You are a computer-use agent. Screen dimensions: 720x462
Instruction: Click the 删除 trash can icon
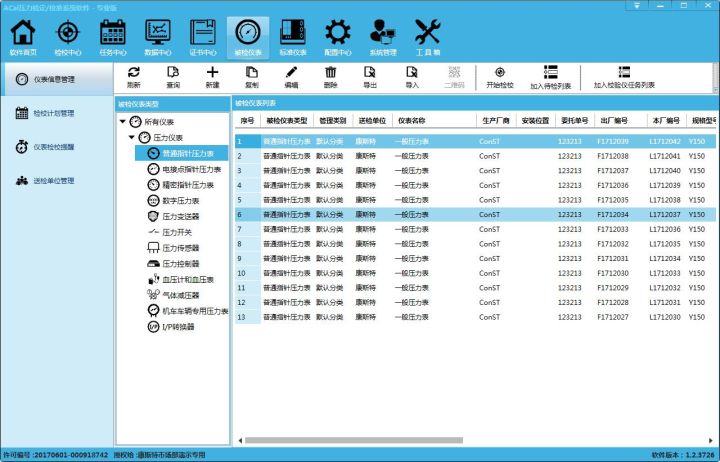330,77
